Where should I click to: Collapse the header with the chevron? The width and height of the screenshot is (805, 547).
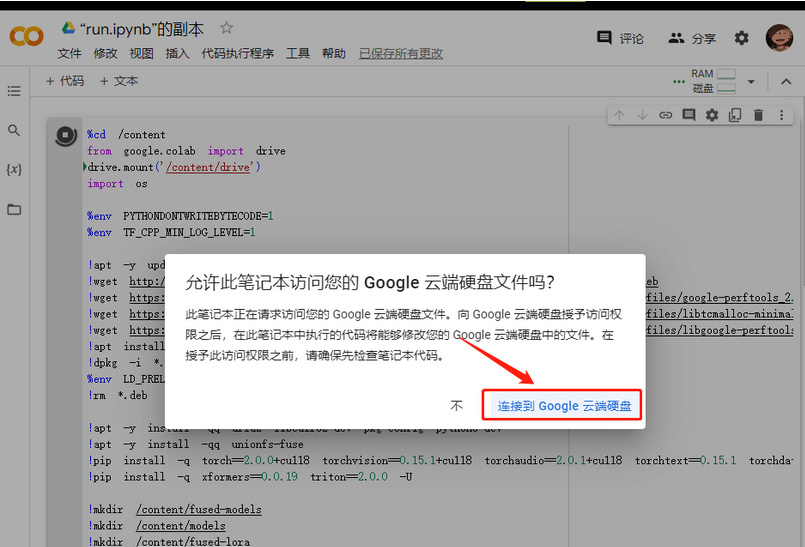tap(786, 82)
